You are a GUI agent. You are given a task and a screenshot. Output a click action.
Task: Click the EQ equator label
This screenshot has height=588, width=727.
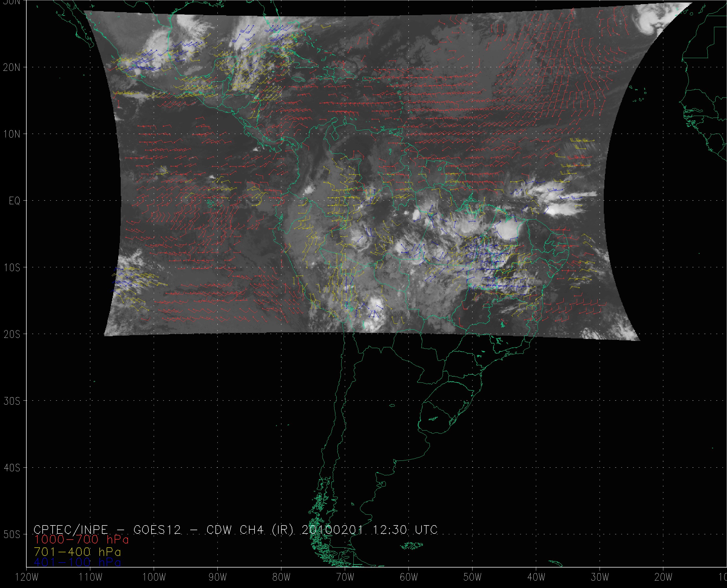15,201
